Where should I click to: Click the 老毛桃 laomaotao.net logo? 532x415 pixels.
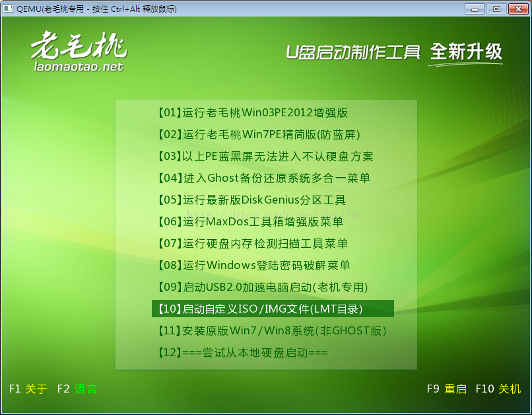click(79, 52)
